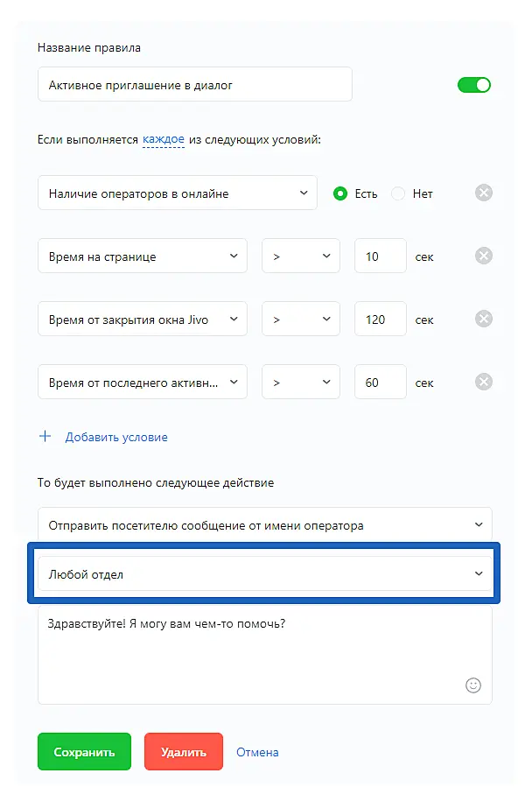Click the "Отмена" link
The height and width of the screenshot is (801, 532).
[257, 752]
